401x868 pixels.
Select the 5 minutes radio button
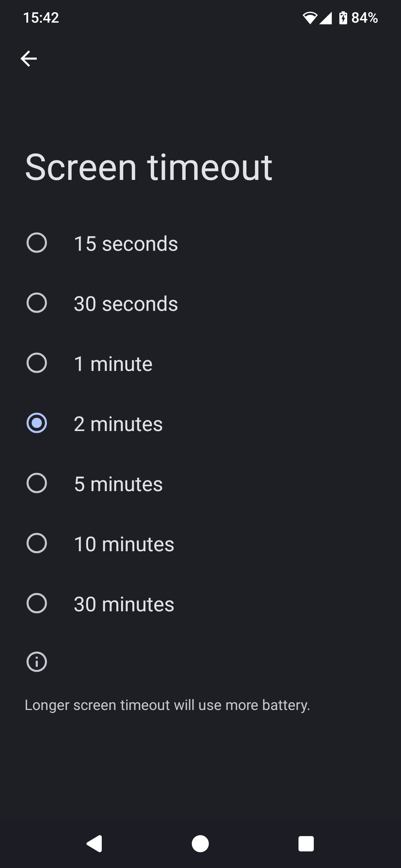tap(37, 483)
